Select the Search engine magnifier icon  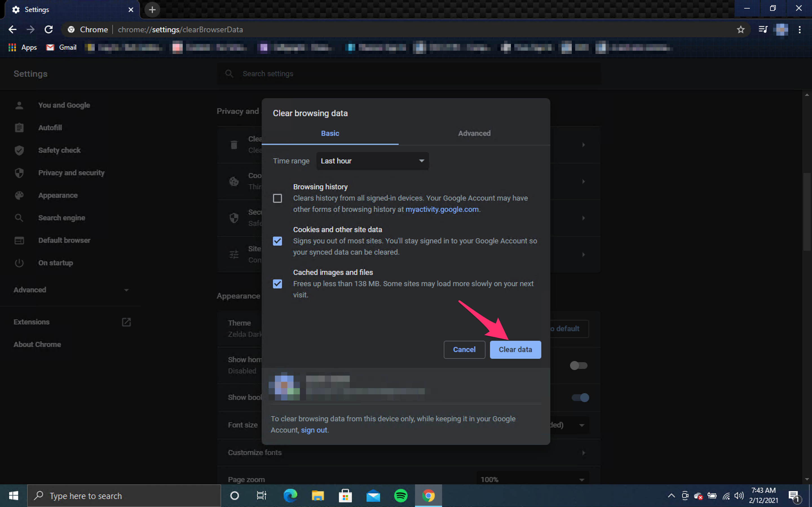pyautogui.click(x=19, y=218)
